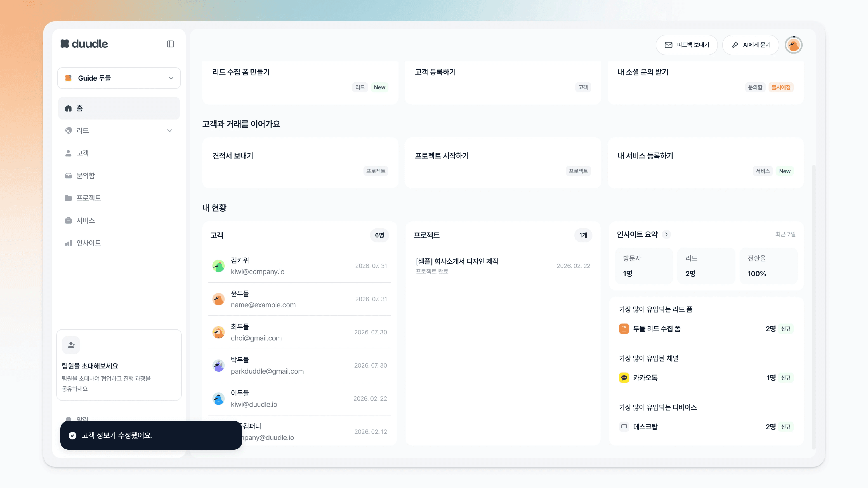Open the 문의함 sidebar menu
The height and width of the screenshot is (488, 868).
tap(119, 176)
